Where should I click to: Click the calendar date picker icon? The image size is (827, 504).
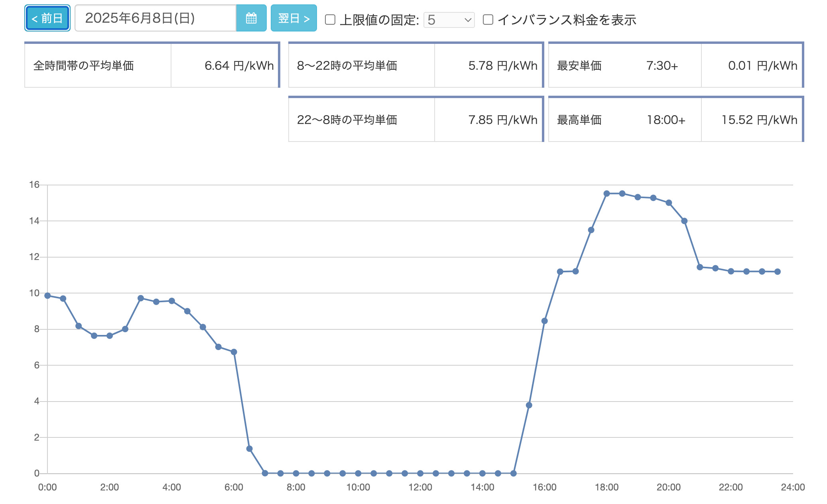pyautogui.click(x=251, y=18)
